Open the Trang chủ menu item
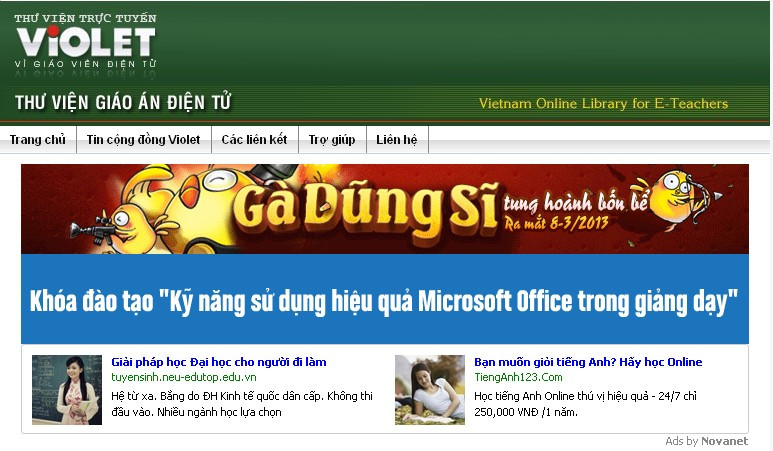The image size is (773, 451). pos(38,140)
